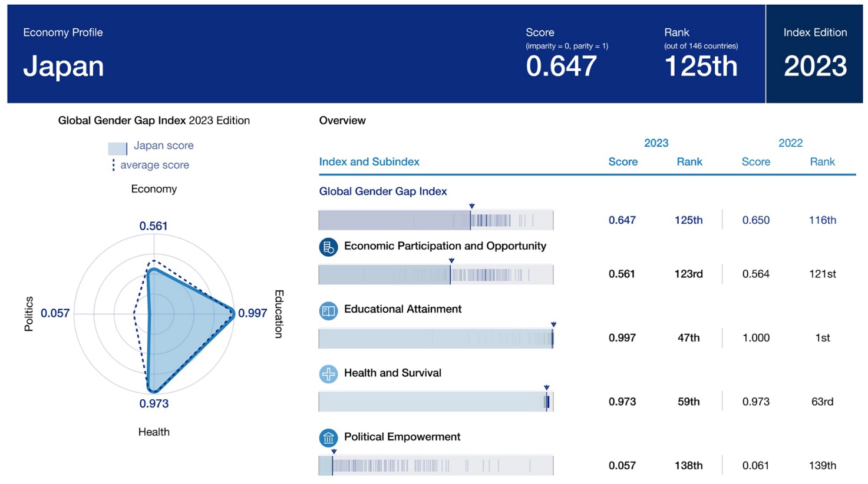
Task: Click the 116th rank for 2022
Action: 823,220
